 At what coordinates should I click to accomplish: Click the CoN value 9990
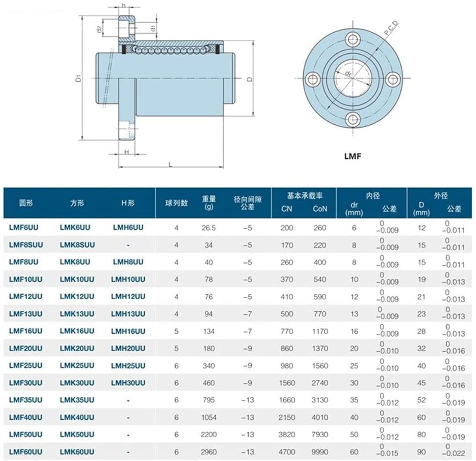(320, 452)
